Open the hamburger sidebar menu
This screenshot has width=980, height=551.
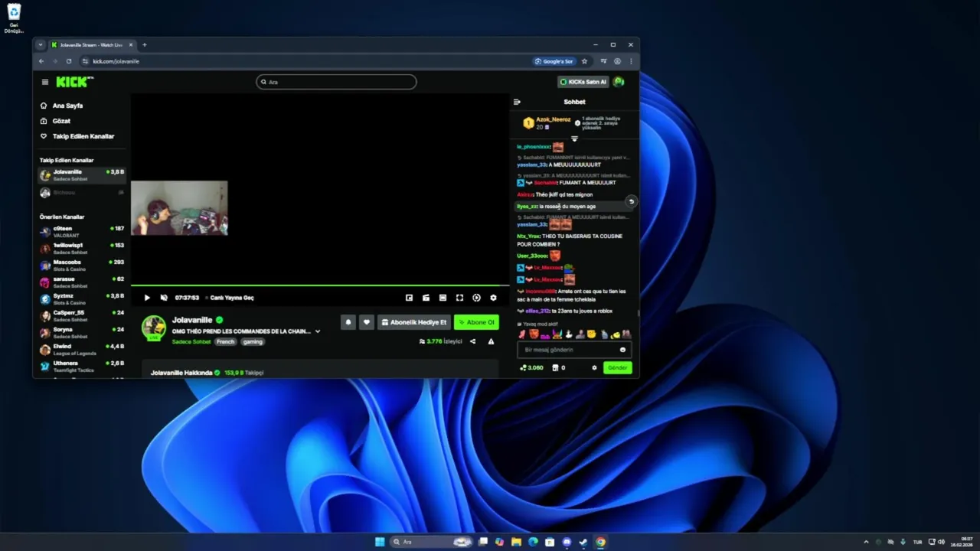(x=45, y=82)
